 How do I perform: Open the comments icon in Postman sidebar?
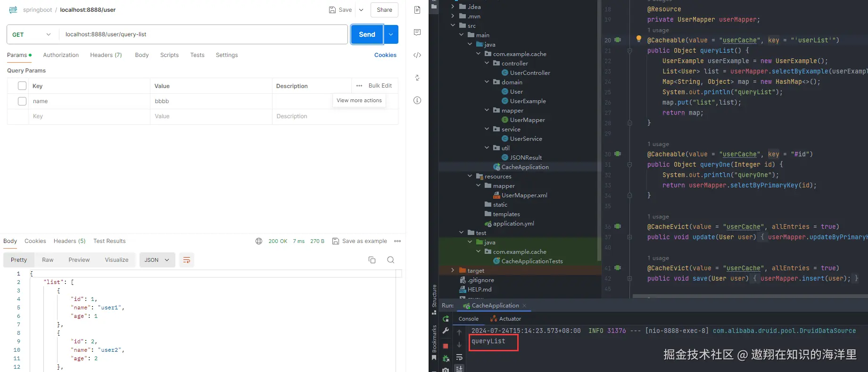tap(417, 32)
